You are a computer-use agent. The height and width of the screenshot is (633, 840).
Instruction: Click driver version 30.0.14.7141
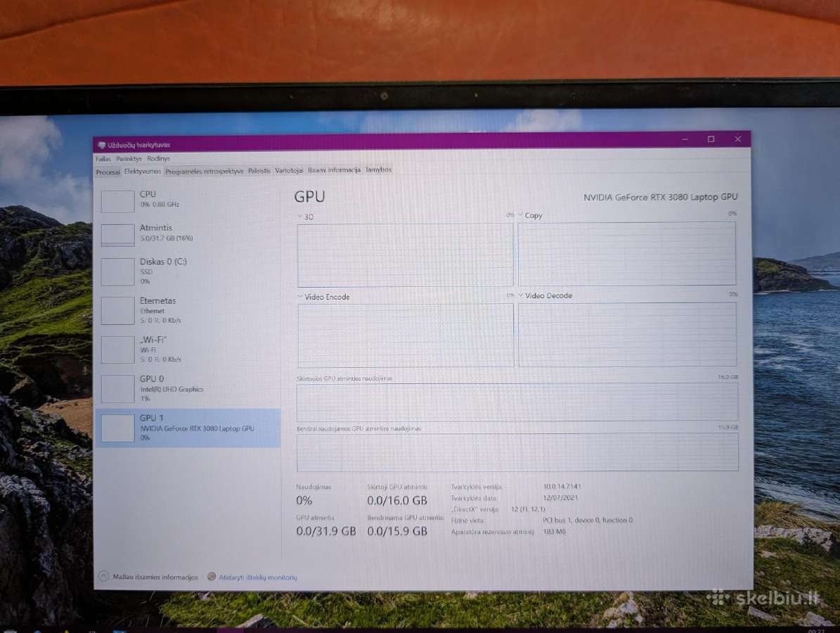click(562, 487)
